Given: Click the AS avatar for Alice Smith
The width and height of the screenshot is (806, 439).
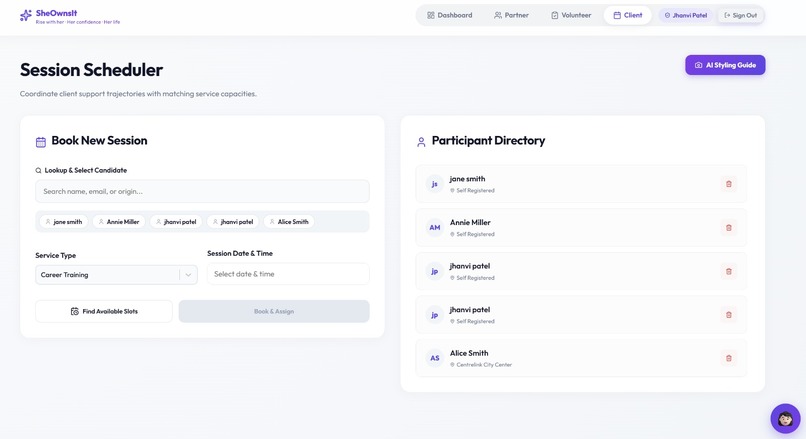Looking at the screenshot, I should coord(434,358).
